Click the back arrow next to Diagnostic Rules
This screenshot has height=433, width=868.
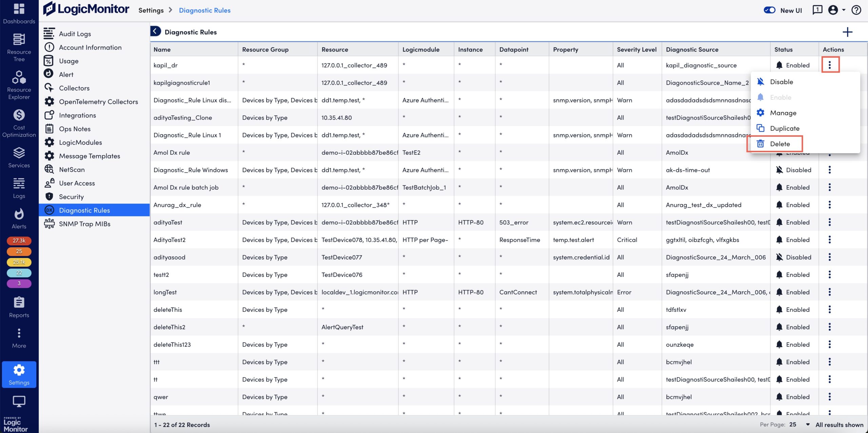coord(155,31)
